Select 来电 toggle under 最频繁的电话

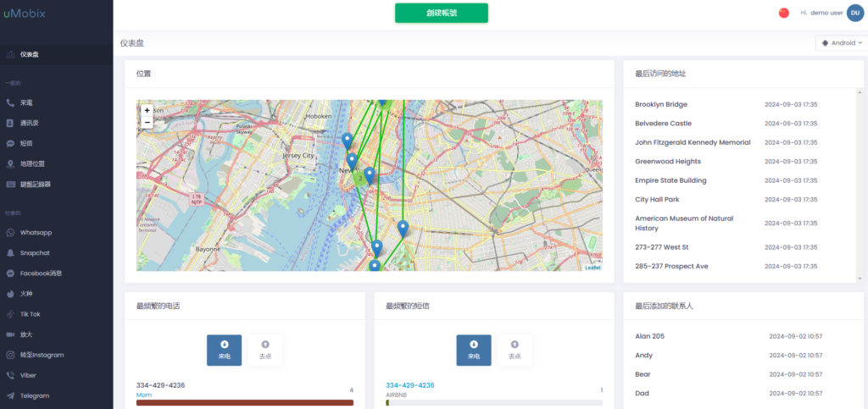(x=224, y=350)
